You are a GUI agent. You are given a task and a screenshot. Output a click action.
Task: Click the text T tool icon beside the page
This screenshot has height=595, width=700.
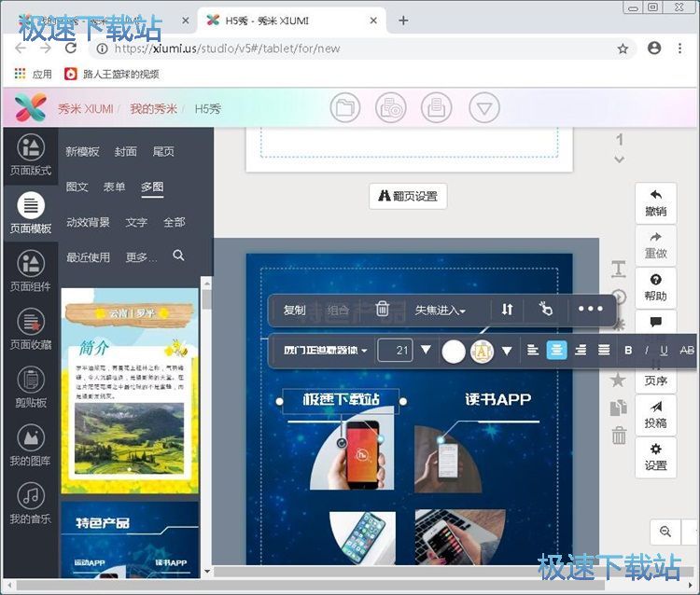618,270
